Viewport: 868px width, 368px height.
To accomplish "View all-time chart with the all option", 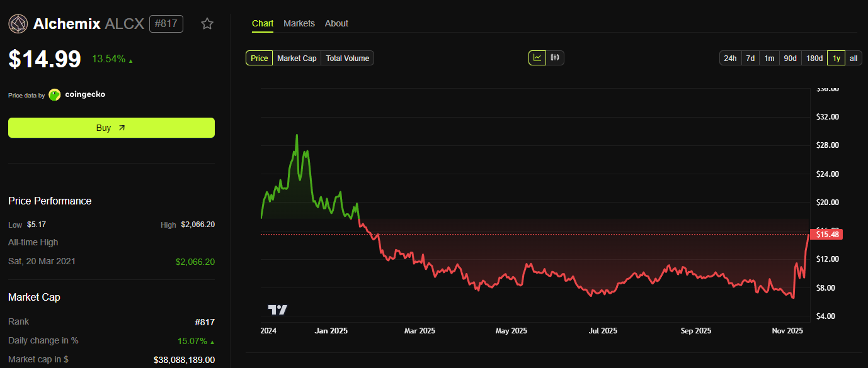I will (854, 57).
